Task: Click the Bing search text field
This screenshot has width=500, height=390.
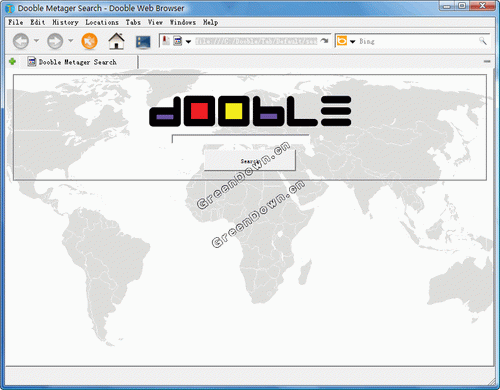Action: (418, 41)
